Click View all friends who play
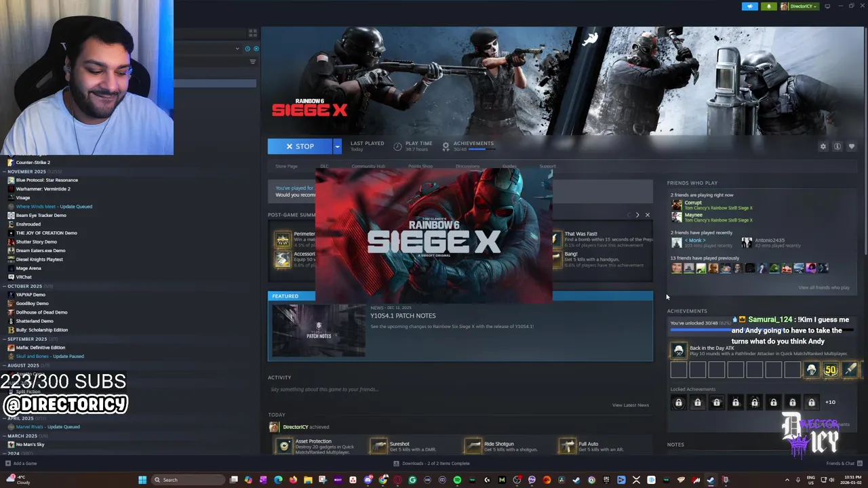This screenshot has width=868, height=488. point(824,287)
